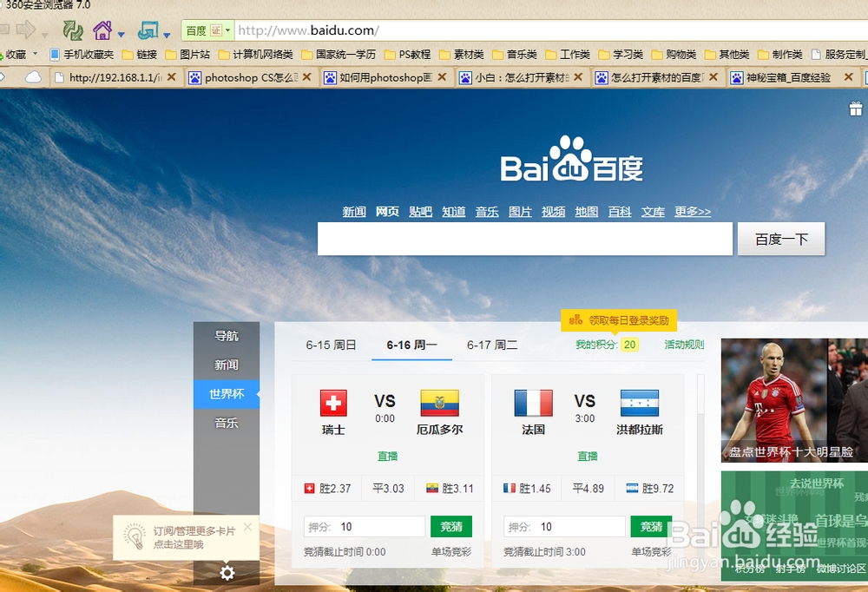Select 新闻 in the card sidebar
This screenshot has width=868, height=592.
point(227,365)
